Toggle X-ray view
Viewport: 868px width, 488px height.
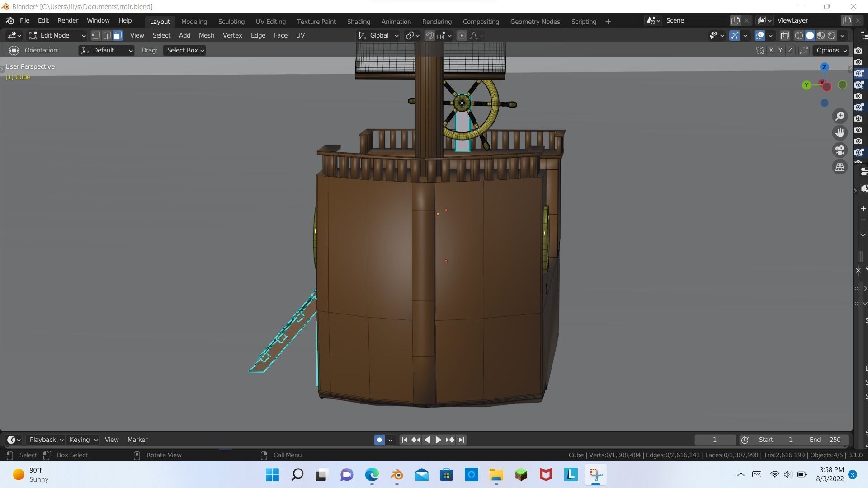click(785, 35)
